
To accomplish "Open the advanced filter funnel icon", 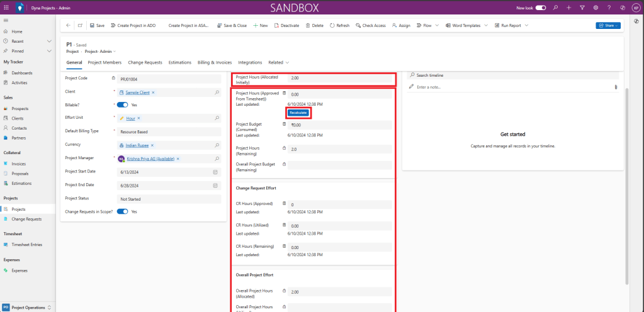I will 582,8.
